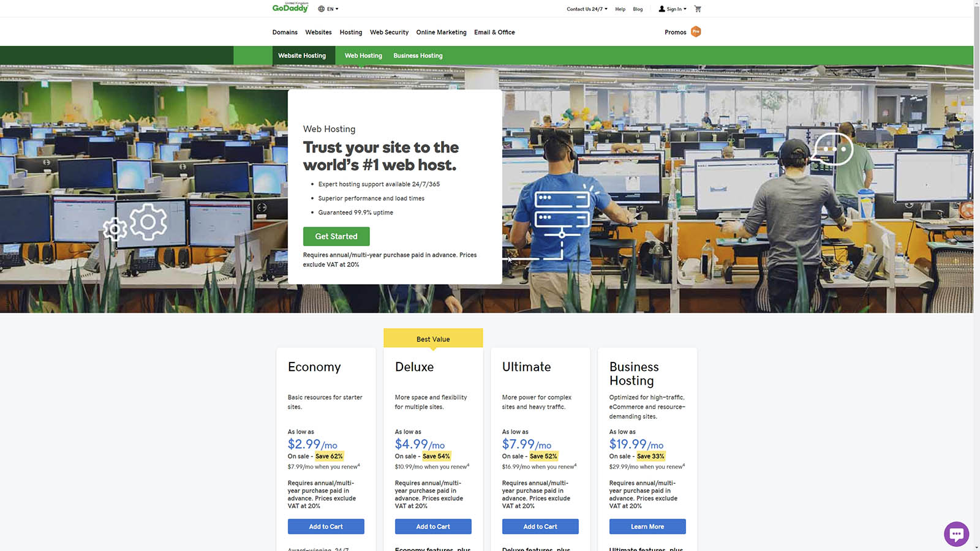Click the orange Pro badge icon

[x=696, y=32]
